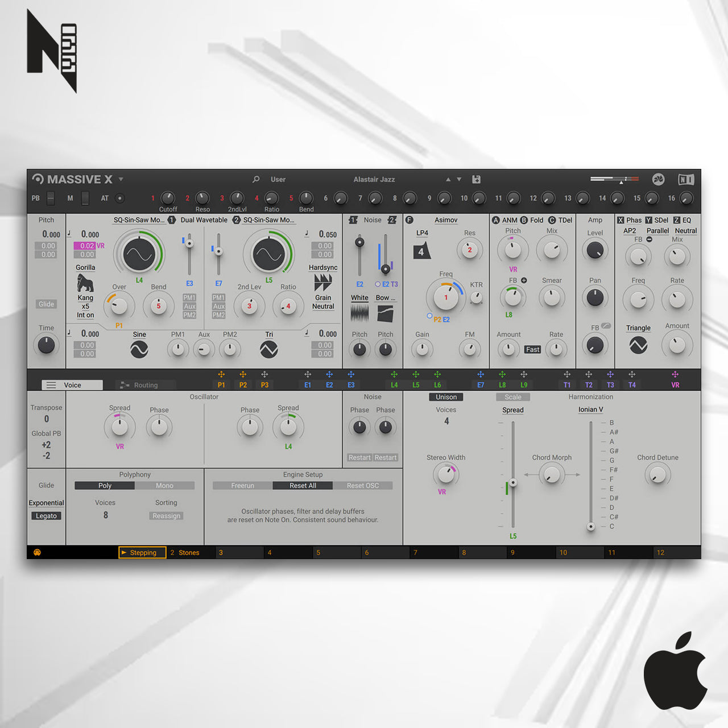Open the MASSIVE X main menu dropdown
728x728 pixels.
click(121, 179)
